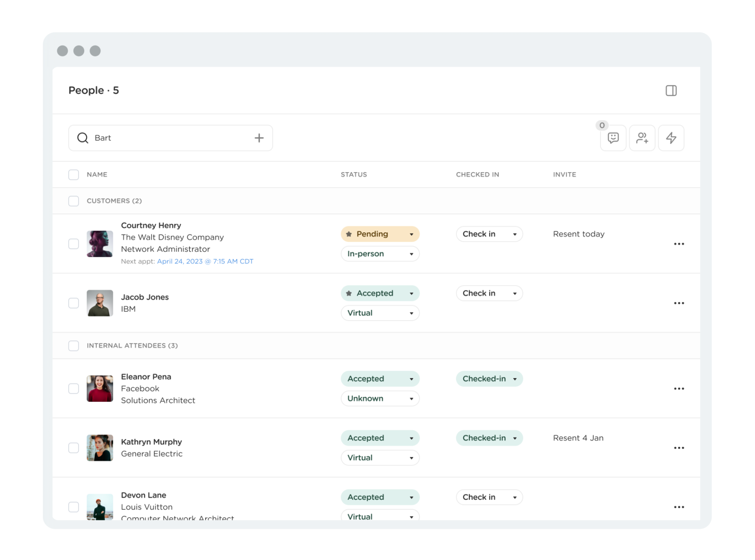Open more options for Courtney Henry

point(679,244)
